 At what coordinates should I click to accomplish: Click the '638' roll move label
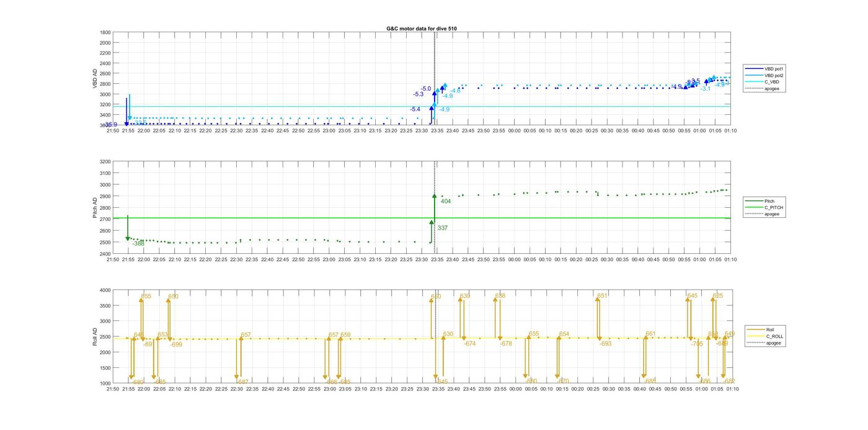point(500,296)
